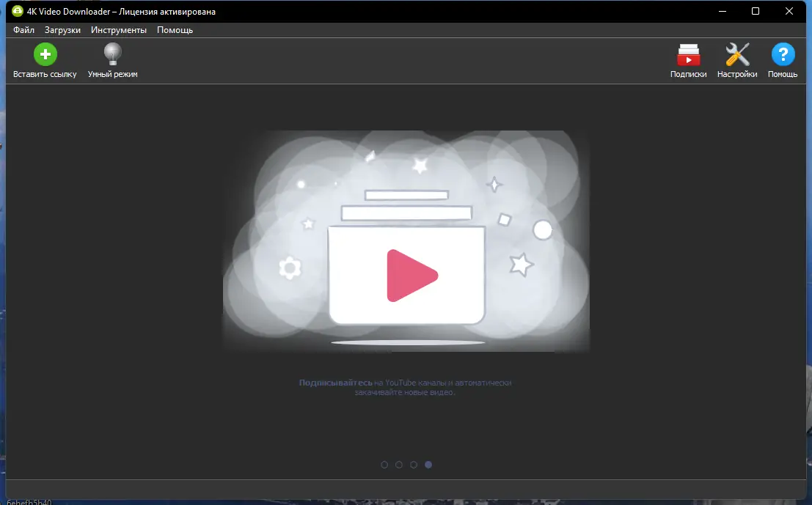The image size is (812, 505).
Task: Open Настройки wrench and screwdriver icon
Action: click(737, 54)
